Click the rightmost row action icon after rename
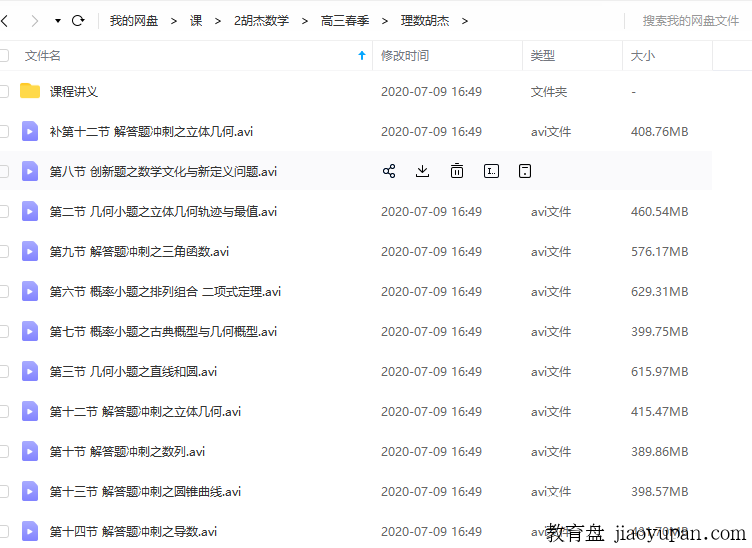The height and width of the screenshot is (548, 752). point(525,171)
